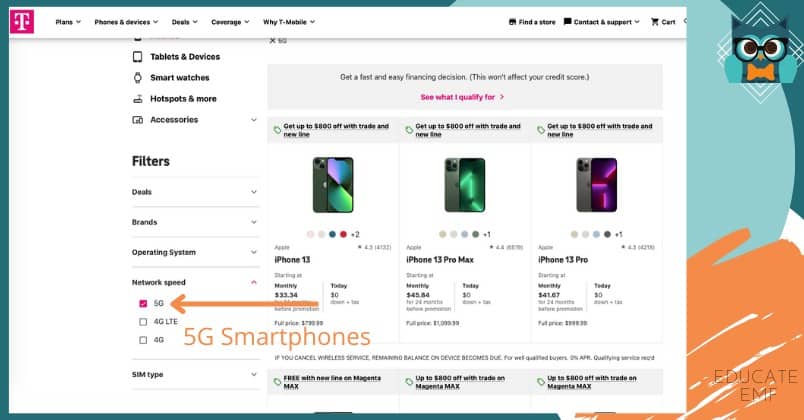Remove the 5G filter chip

click(273, 41)
